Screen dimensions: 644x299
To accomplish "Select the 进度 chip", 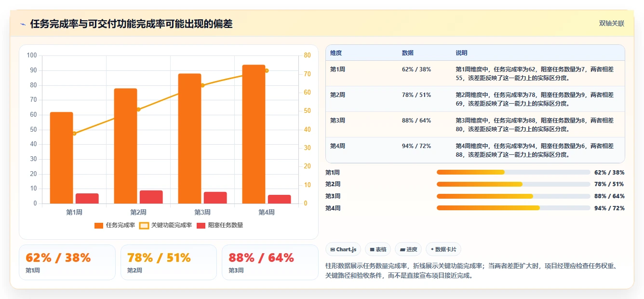I will pyautogui.click(x=408, y=249).
